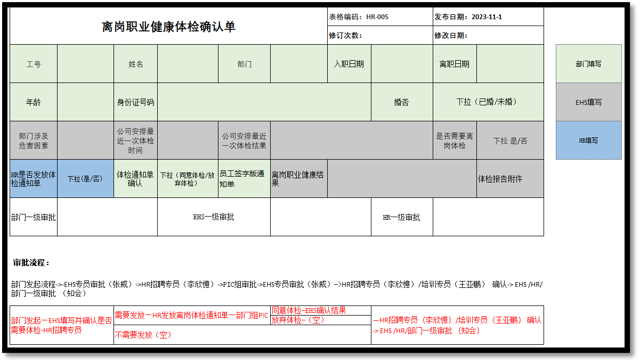This screenshot has height=364, width=640.
Task: Click the empty cell next to 年龄
Action: point(85,102)
